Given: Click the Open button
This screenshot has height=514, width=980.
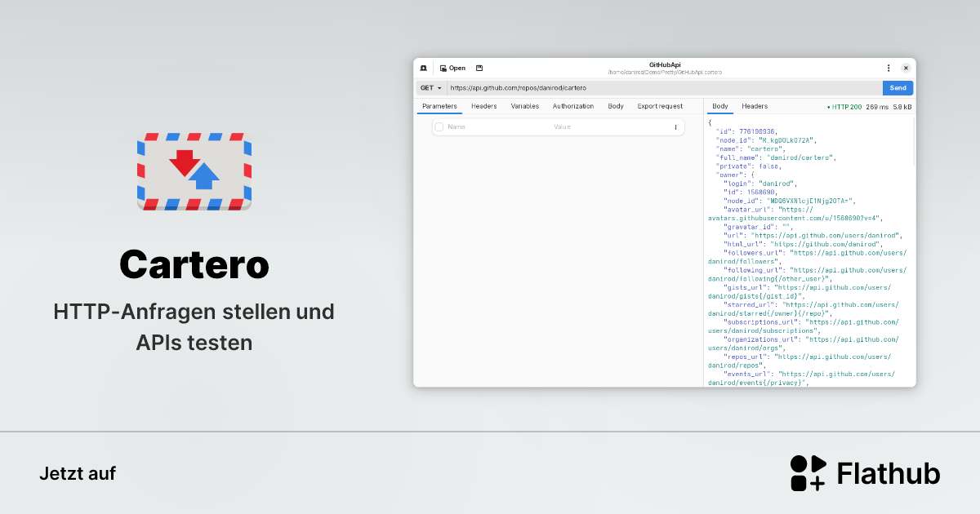Looking at the screenshot, I should 452,68.
